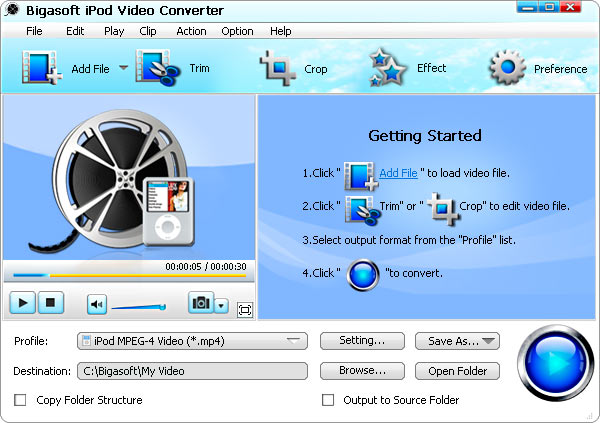The height and width of the screenshot is (423, 600).
Task: Select the Trim scissors icon in toolbar
Action: (158, 68)
